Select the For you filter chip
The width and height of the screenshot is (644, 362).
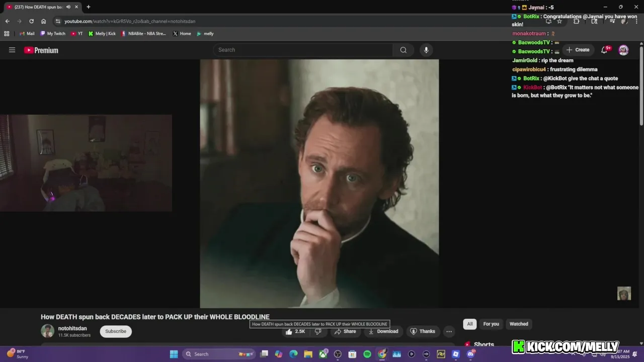pyautogui.click(x=491, y=324)
